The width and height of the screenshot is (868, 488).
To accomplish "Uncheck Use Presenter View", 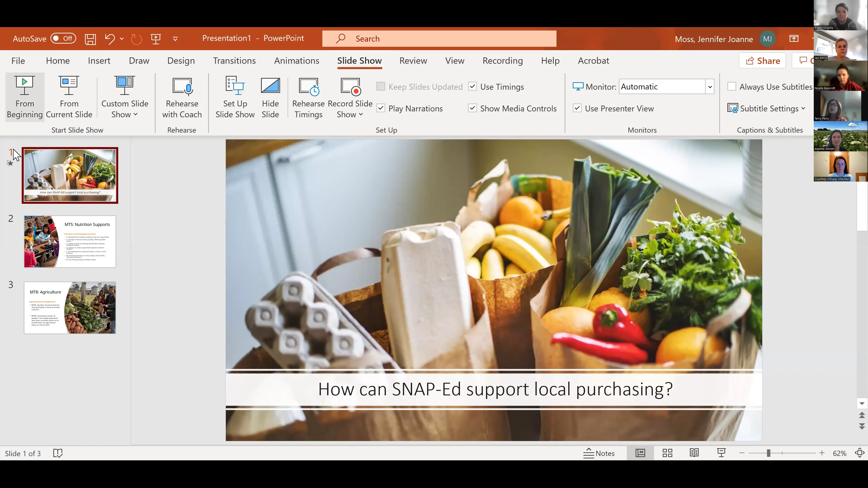I will [577, 108].
